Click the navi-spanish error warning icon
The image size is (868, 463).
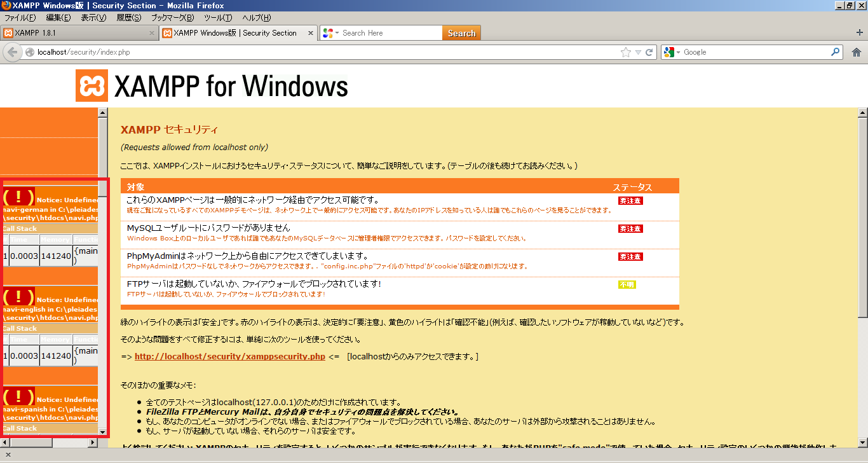(19, 397)
